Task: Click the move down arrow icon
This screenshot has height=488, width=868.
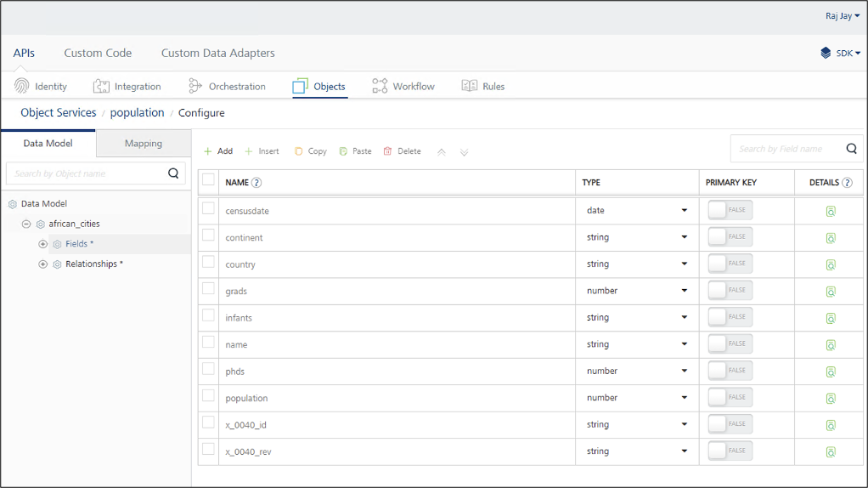Action: point(464,152)
